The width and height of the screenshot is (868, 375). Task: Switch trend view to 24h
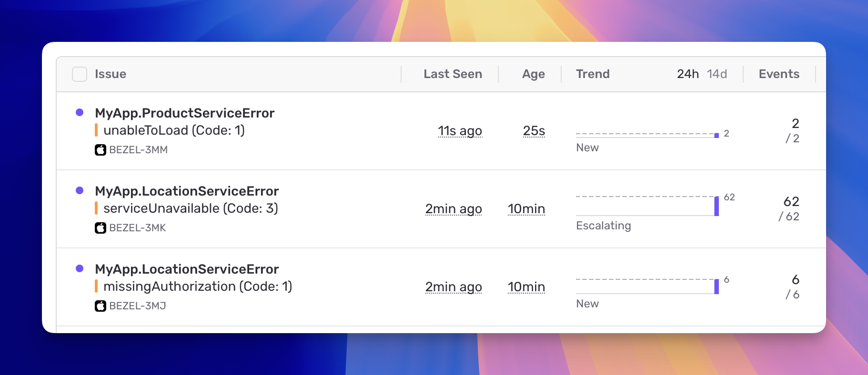(x=687, y=74)
